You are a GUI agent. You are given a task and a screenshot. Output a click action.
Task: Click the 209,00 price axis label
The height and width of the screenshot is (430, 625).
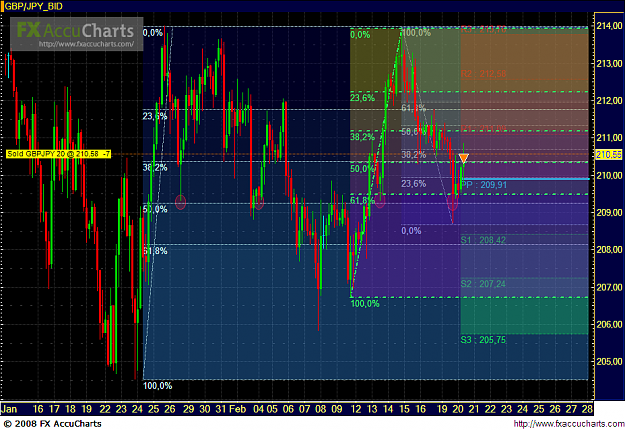click(x=609, y=212)
